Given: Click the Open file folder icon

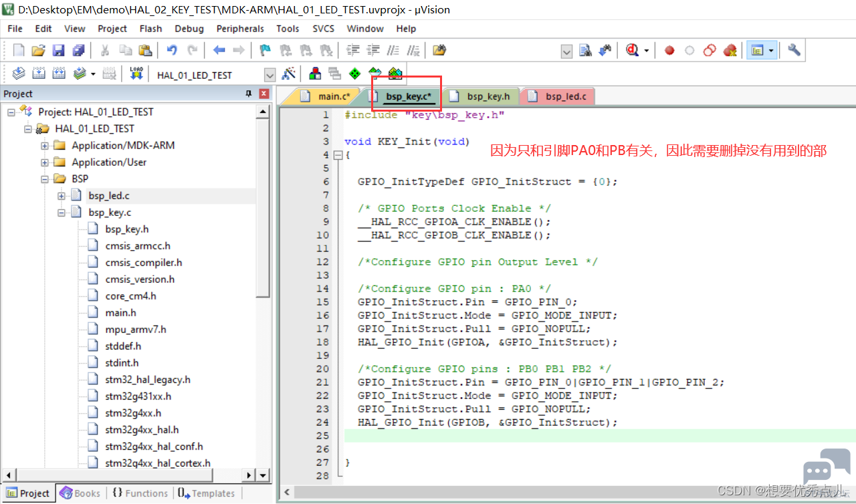Looking at the screenshot, I should [38, 50].
